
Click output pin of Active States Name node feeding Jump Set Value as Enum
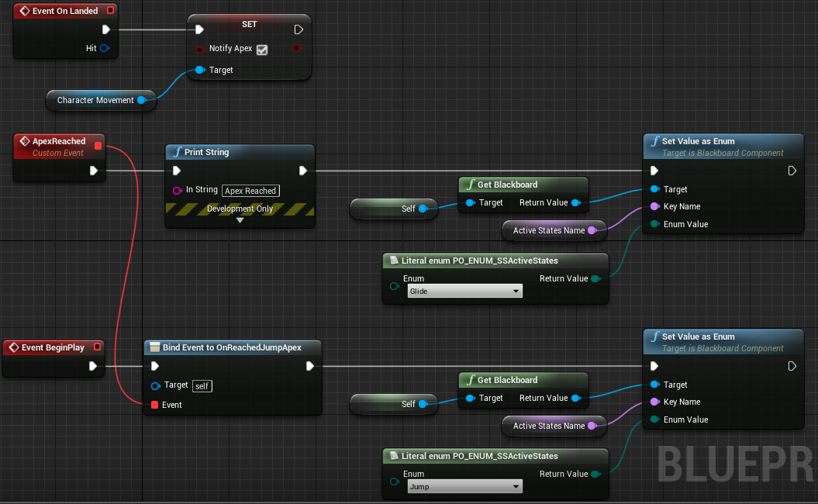pyautogui.click(x=592, y=426)
